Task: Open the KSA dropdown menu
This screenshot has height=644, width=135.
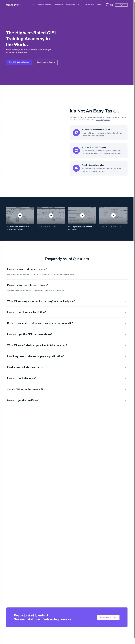Action: 80,5
